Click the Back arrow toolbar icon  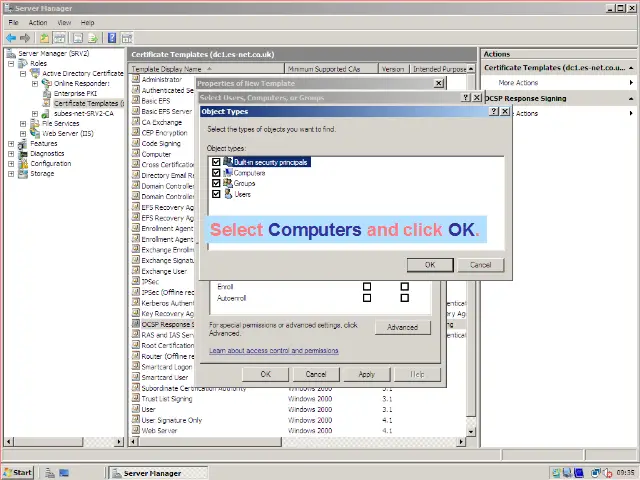point(10,38)
